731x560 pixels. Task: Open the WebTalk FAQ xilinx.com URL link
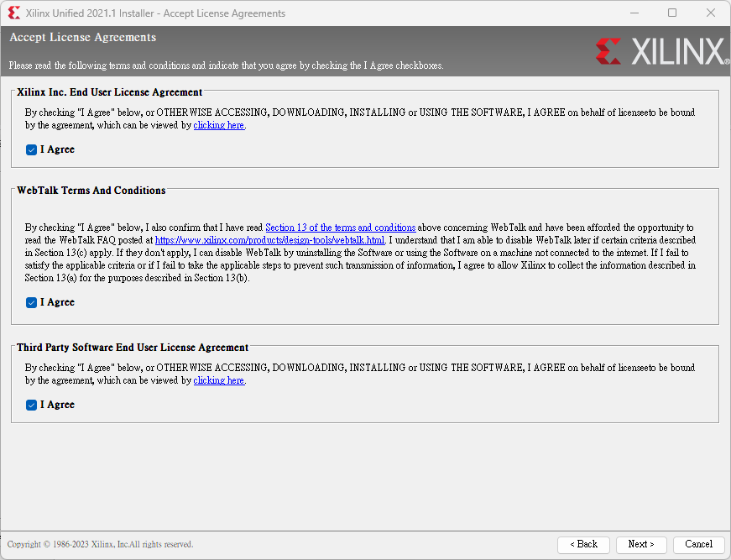[270, 240]
